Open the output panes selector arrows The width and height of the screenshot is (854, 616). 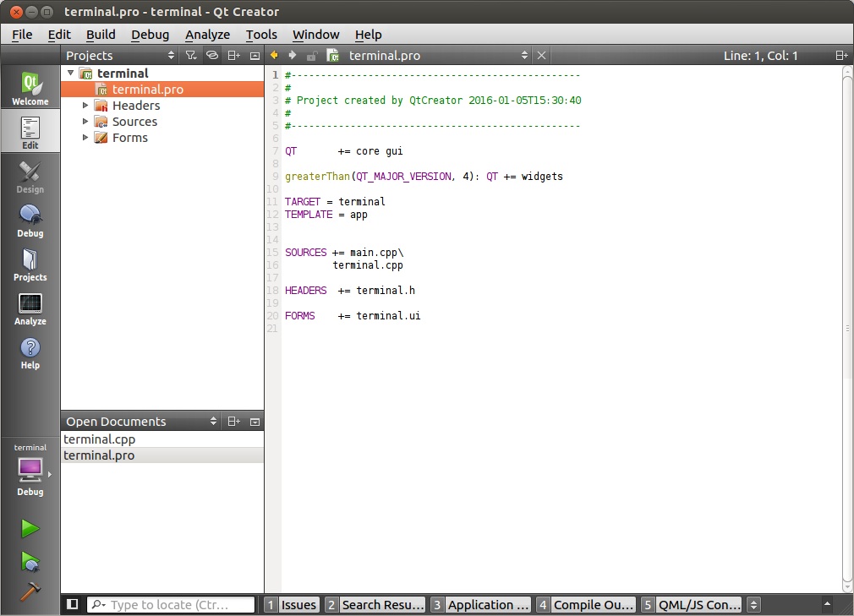pyautogui.click(x=753, y=604)
